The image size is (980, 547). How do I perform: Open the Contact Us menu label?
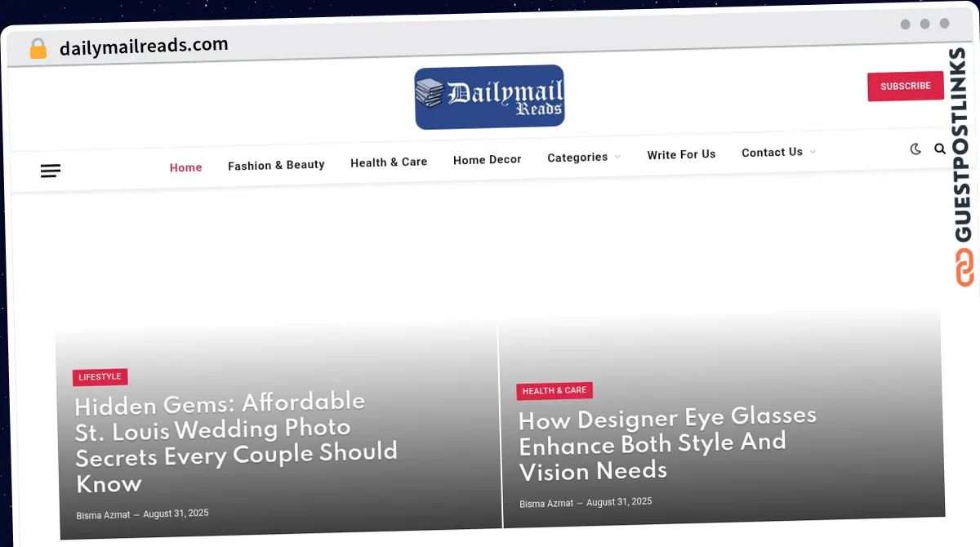coord(772,153)
